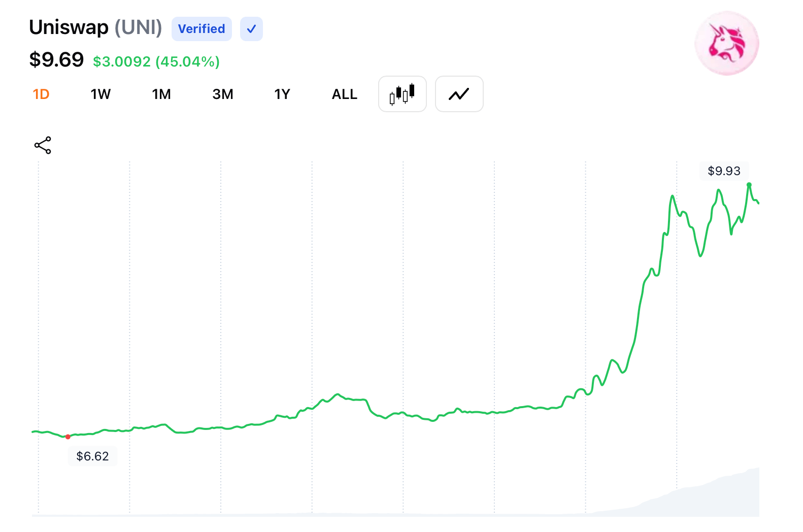Choose the 1Y time range
803x532 pixels.
coord(282,94)
